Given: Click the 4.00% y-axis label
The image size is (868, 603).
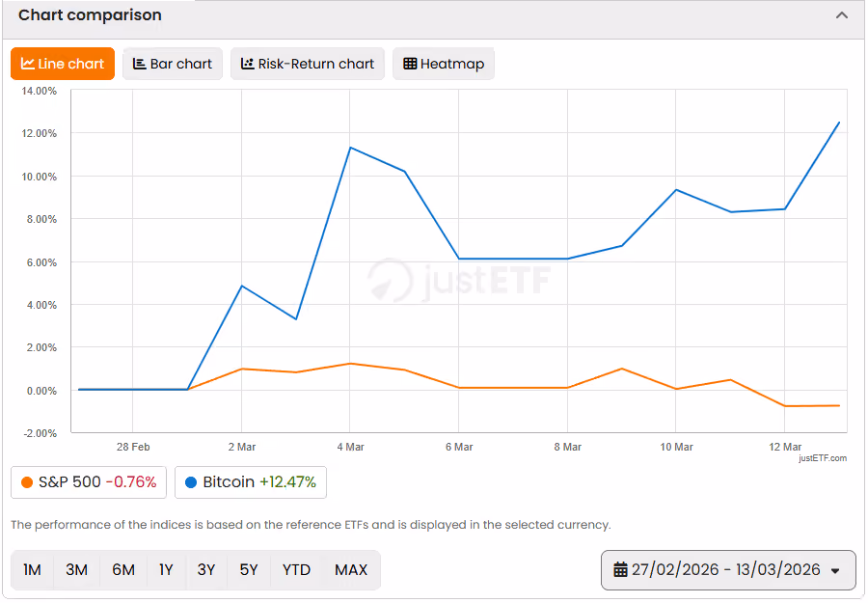Looking at the screenshot, I should coord(41,305).
